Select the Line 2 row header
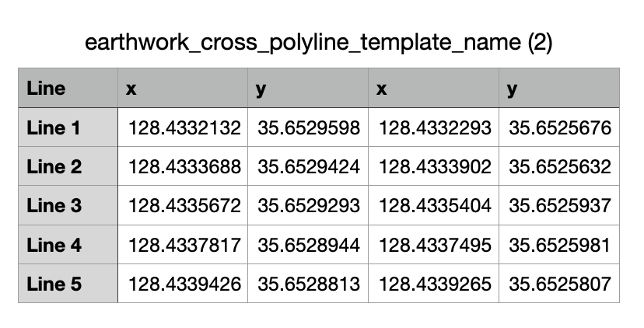 pos(68,166)
